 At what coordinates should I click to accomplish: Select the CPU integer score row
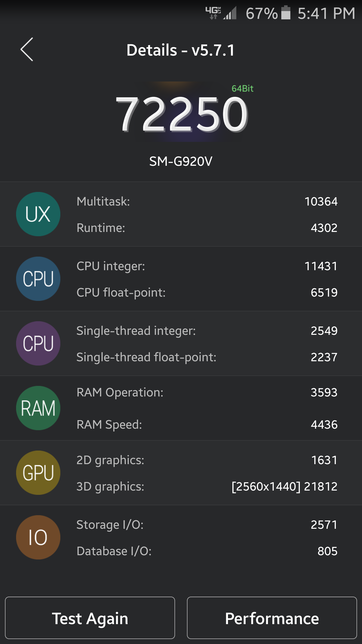(x=207, y=266)
